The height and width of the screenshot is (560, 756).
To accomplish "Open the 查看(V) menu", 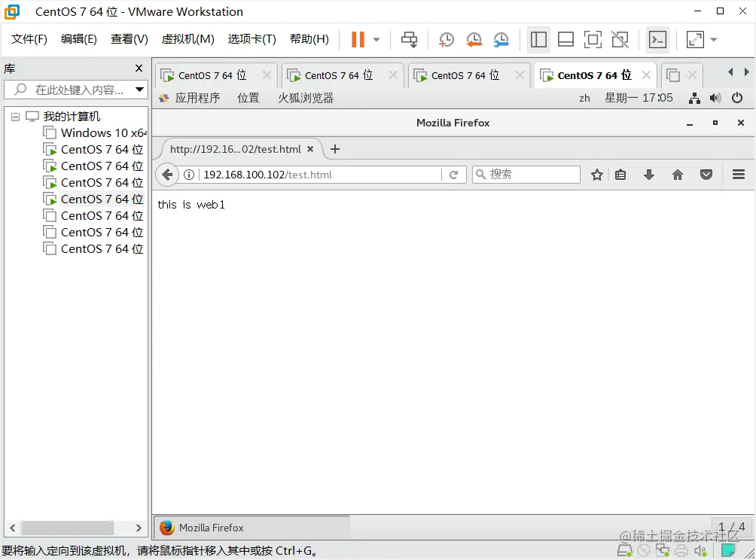I will [x=130, y=39].
